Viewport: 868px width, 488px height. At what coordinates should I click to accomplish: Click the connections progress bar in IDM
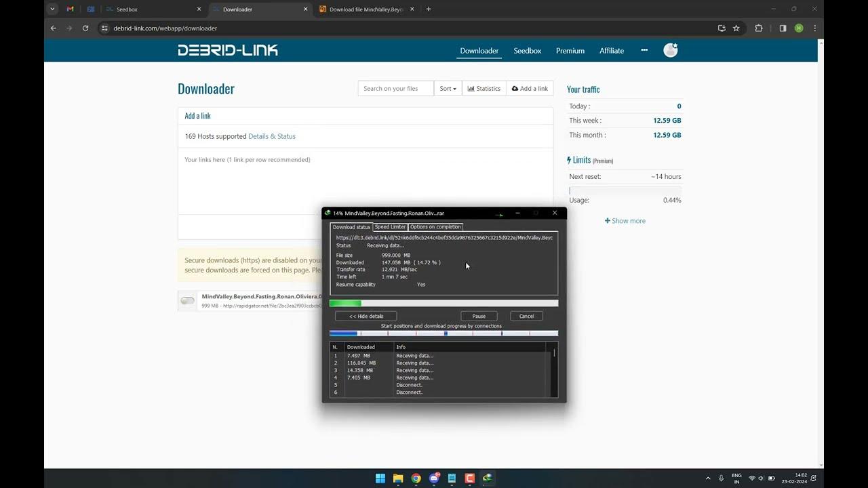pyautogui.click(x=443, y=333)
